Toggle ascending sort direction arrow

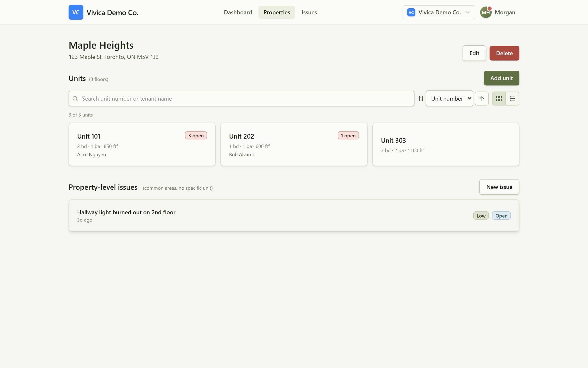[482, 99]
